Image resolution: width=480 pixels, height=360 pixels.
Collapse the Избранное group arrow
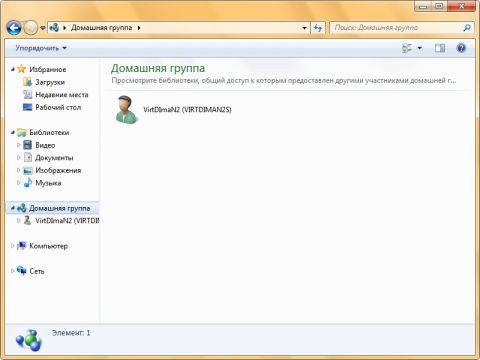click(x=13, y=69)
